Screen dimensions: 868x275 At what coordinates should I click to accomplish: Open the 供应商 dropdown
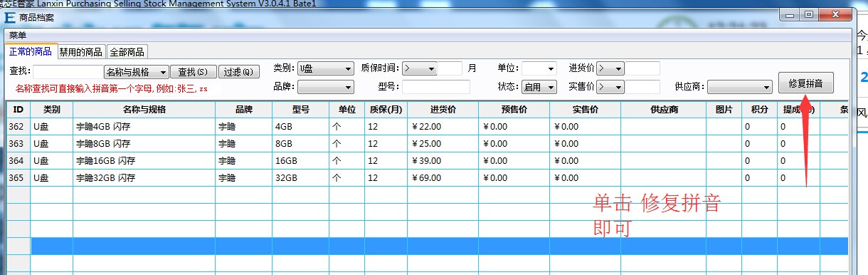pyautogui.click(x=740, y=87)
